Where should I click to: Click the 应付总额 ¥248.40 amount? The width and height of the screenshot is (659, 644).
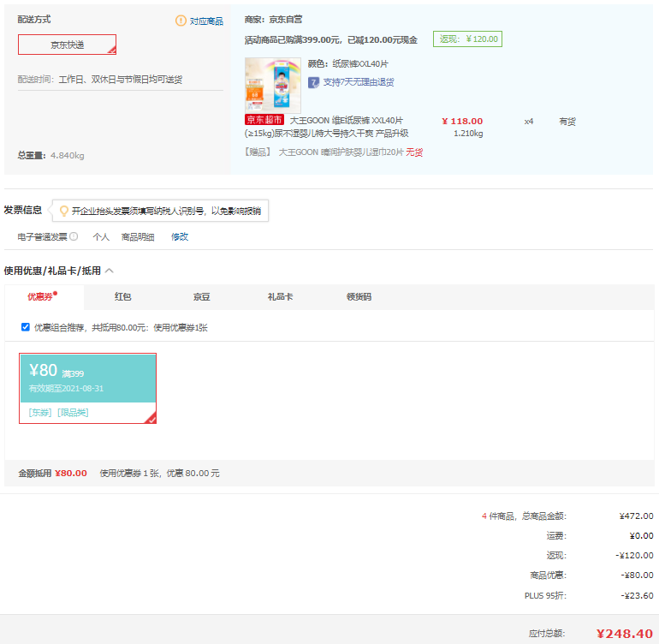coord(624,634)
